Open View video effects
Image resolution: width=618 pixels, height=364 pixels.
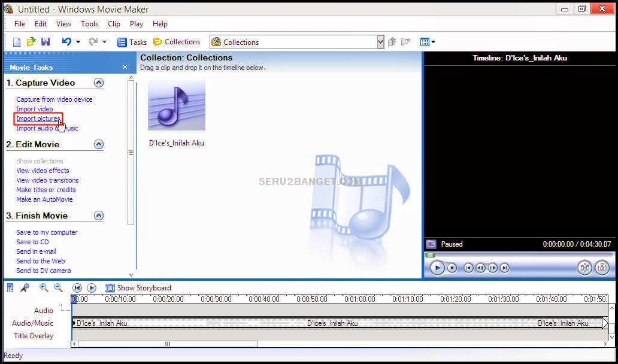(43, 171)
